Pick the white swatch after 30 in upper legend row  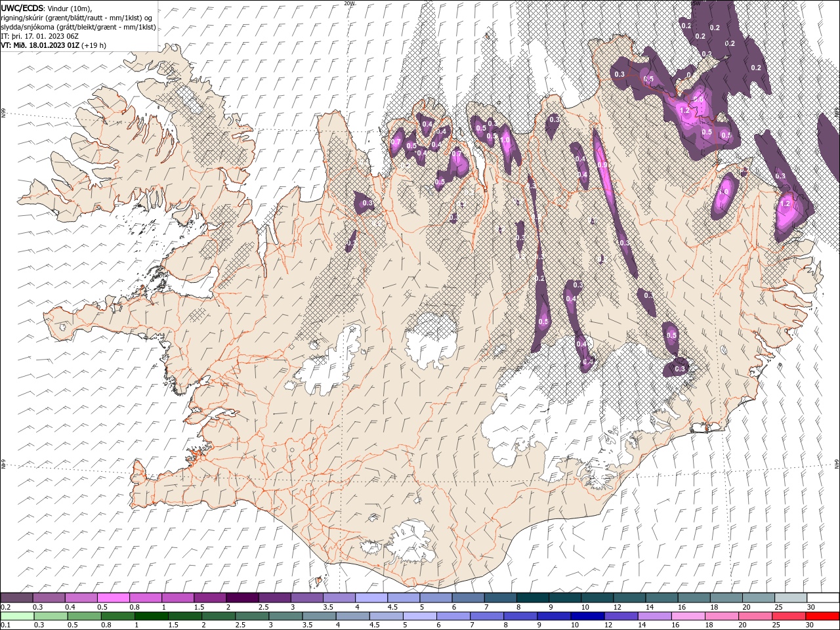pyautogui.click(x=823, y=598)
